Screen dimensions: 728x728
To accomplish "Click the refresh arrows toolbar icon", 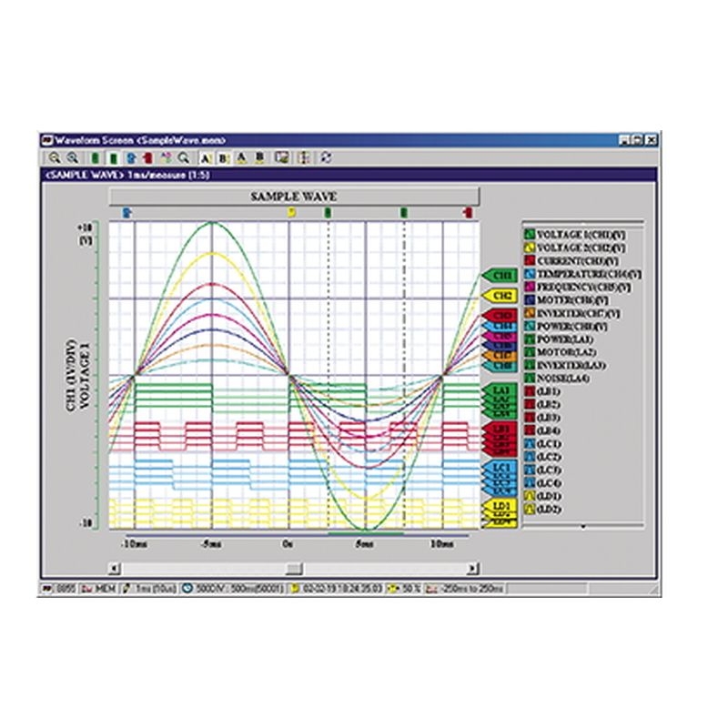I will tap(326, 157).
